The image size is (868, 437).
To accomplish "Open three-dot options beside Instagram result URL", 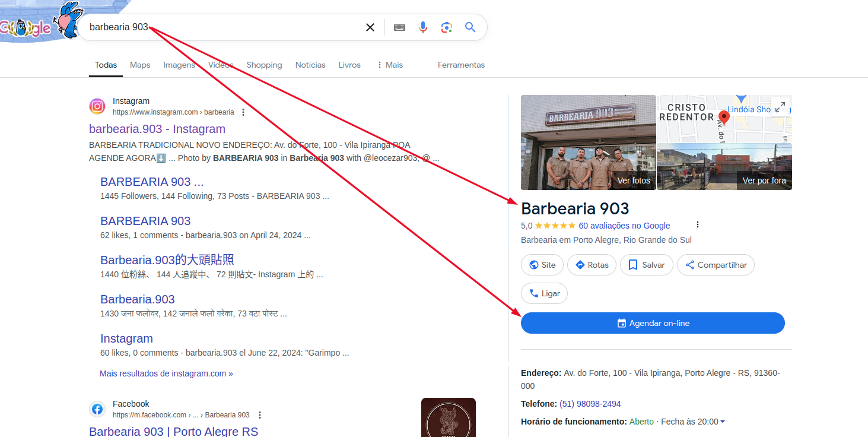I will click(243, 112).
